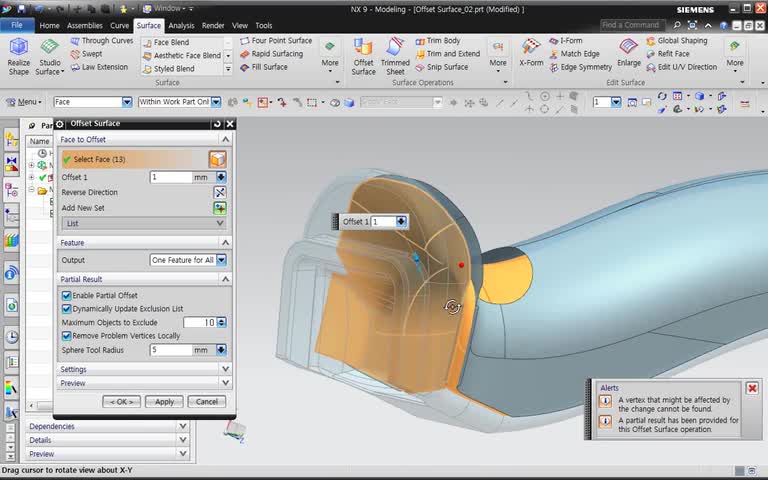Click the Sphere Tool Radius field
Screen dimensions: 768x480
pos(170,350)
